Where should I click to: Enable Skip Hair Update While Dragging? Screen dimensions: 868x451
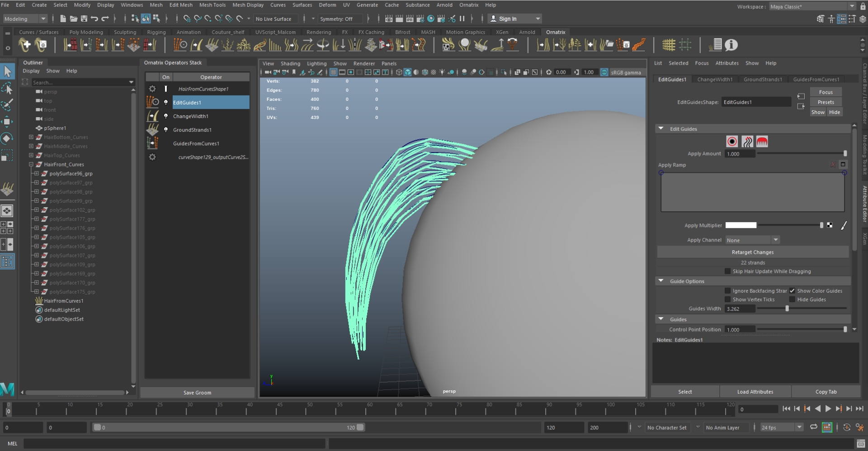pyautogui.click(x=727, y=271)
